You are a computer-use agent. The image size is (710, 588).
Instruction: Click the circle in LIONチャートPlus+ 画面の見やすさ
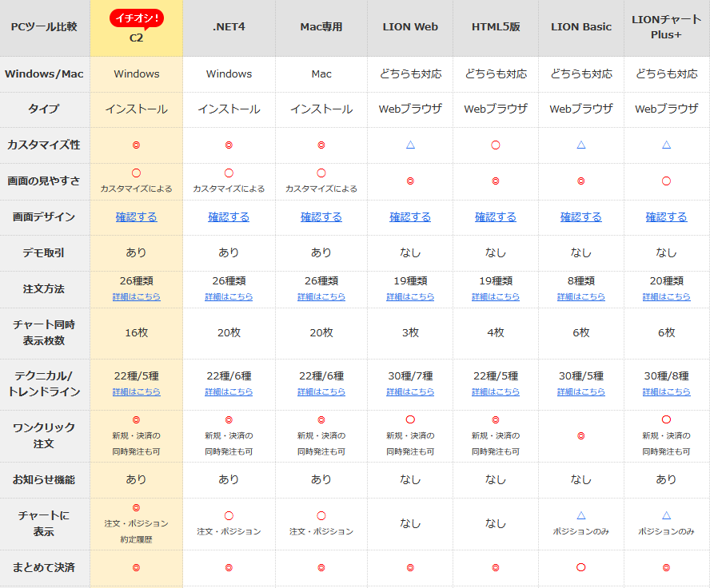coord(666,181)
